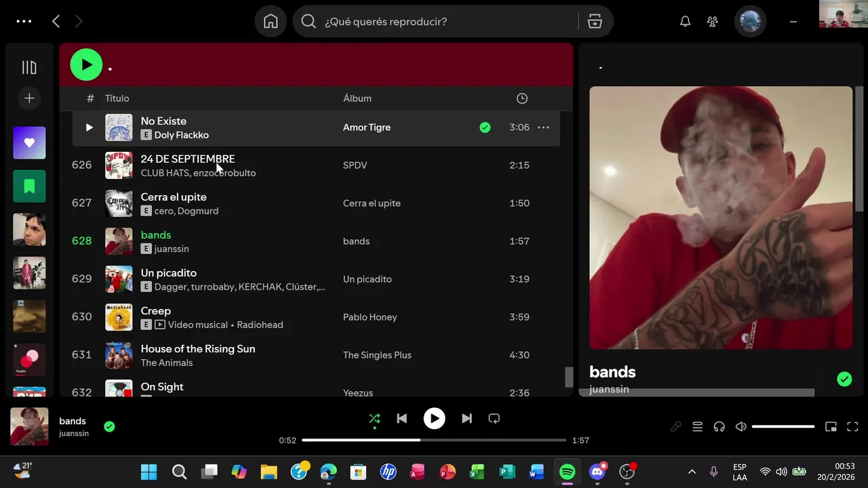The height and width of the screenshot is (488, 868).
Task: Sort by Álbum column header
Action: (x=357, y=98)
